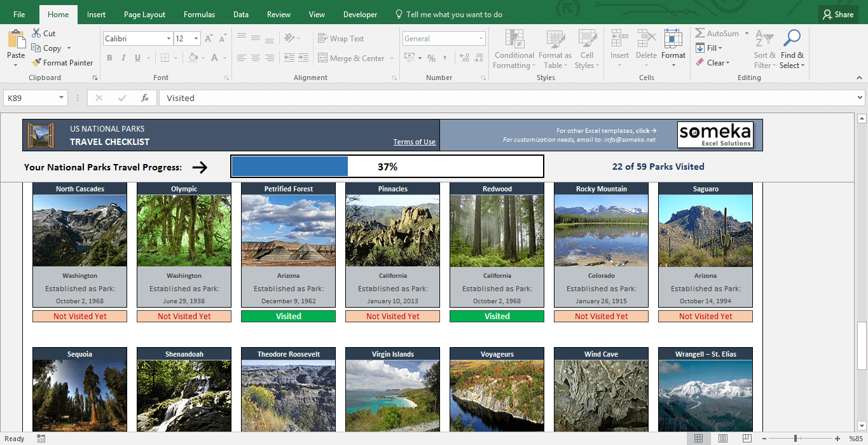Open the font size dropdown
The height and width of the screenshot is (445, 868).
pyautogui.click(x=196, y=39)
